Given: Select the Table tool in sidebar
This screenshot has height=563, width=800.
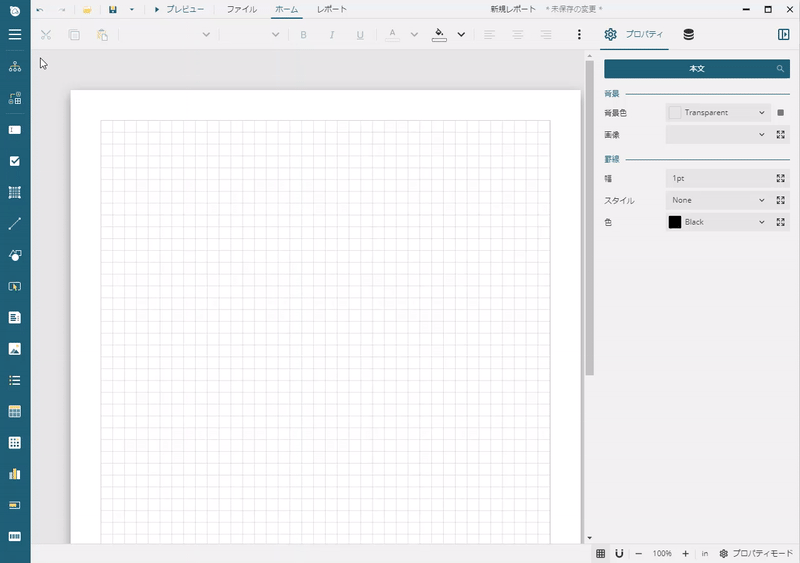Looking at the screenshot, I should [x=15, y=411].
